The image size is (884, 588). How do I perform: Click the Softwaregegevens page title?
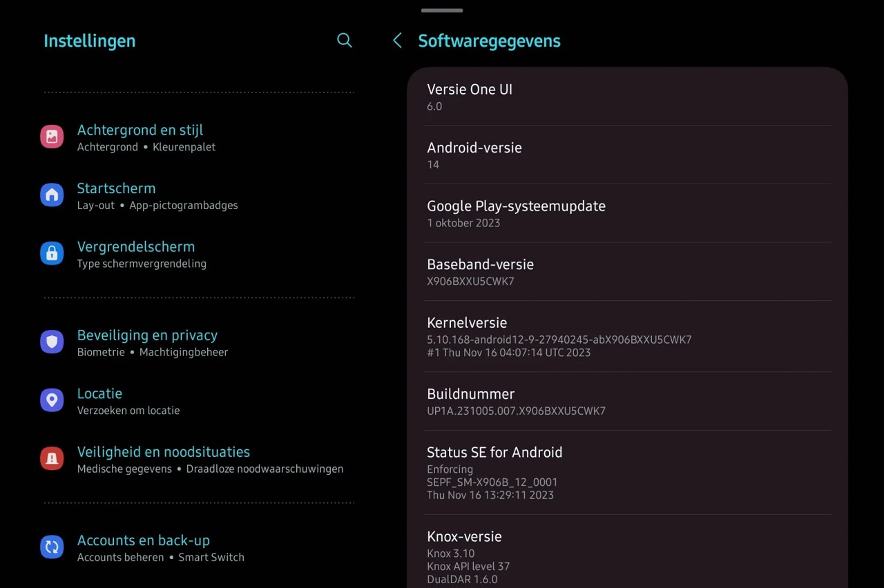[489, 41]
